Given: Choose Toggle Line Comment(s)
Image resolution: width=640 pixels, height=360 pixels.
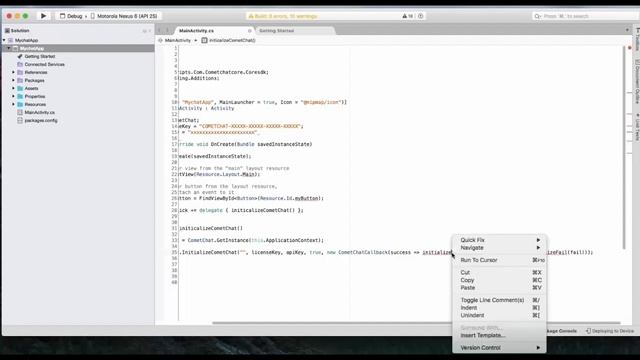Looking at the screenshot, I should point(499,300).
